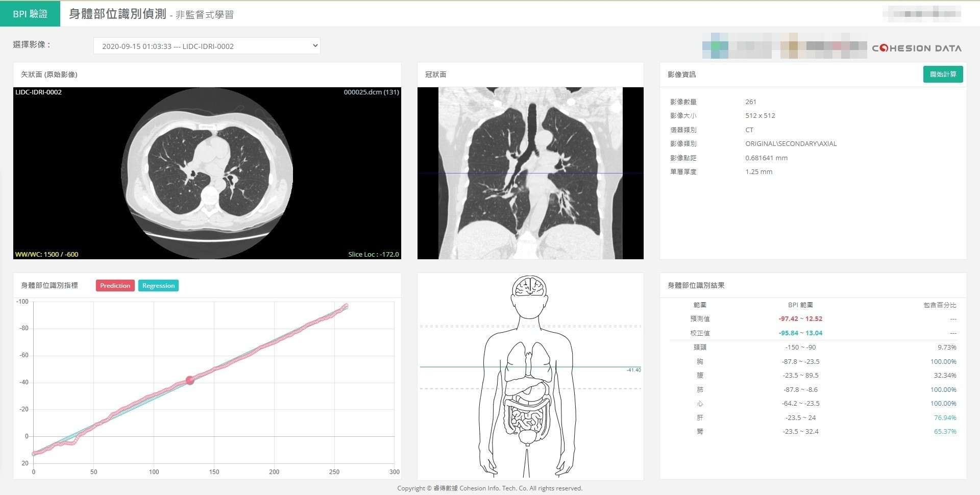Click the 1.25 mm slice thickness
The width and height of the screenshot is (980, 495).
tap(758, 172)
